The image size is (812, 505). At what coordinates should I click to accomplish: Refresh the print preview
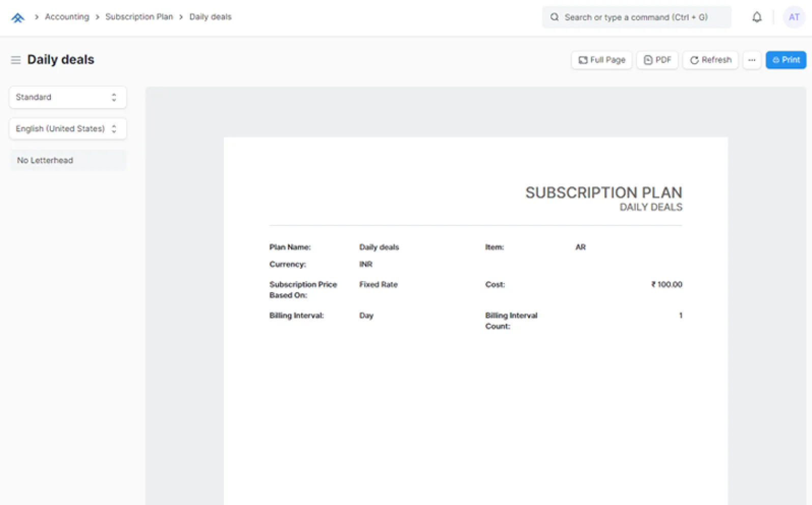pyautogui.click(x=710, y=60)
